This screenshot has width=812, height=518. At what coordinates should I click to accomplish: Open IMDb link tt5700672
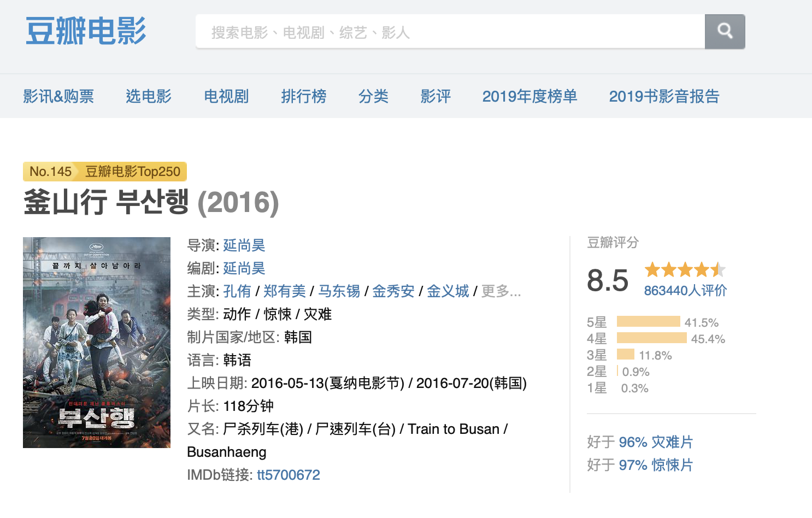(289, 475)
